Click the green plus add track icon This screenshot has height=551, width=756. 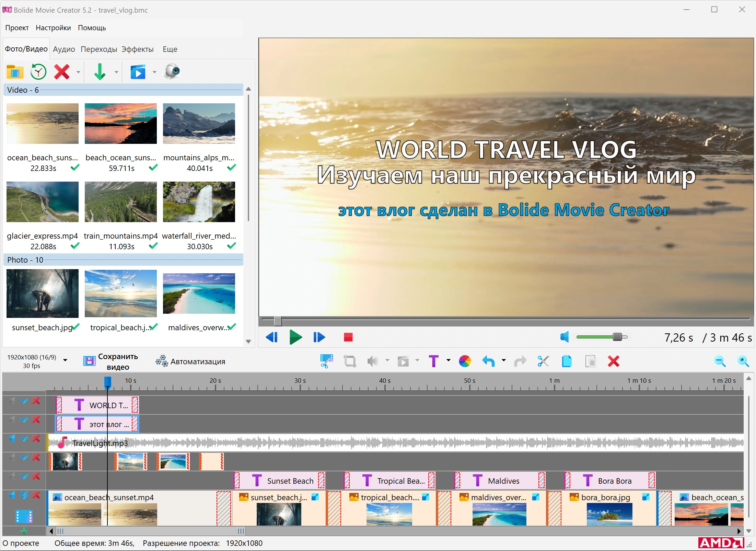coord(24,531)
